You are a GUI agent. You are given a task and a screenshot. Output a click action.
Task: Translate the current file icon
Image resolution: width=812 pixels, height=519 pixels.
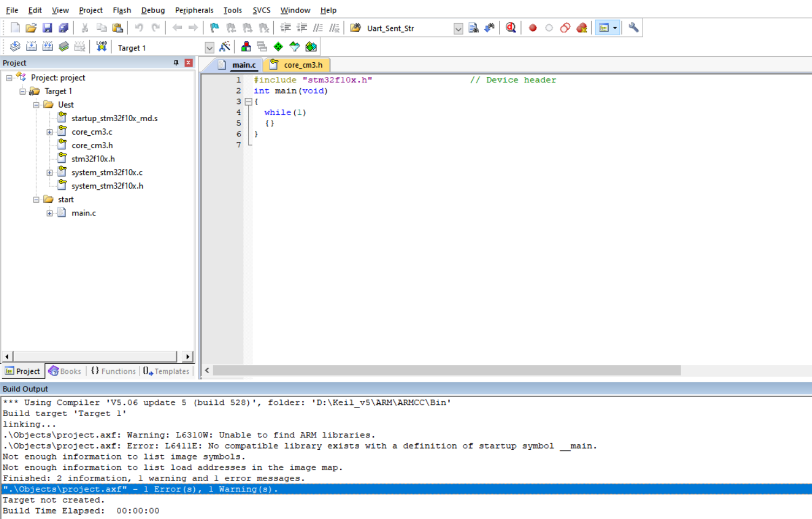15,47
